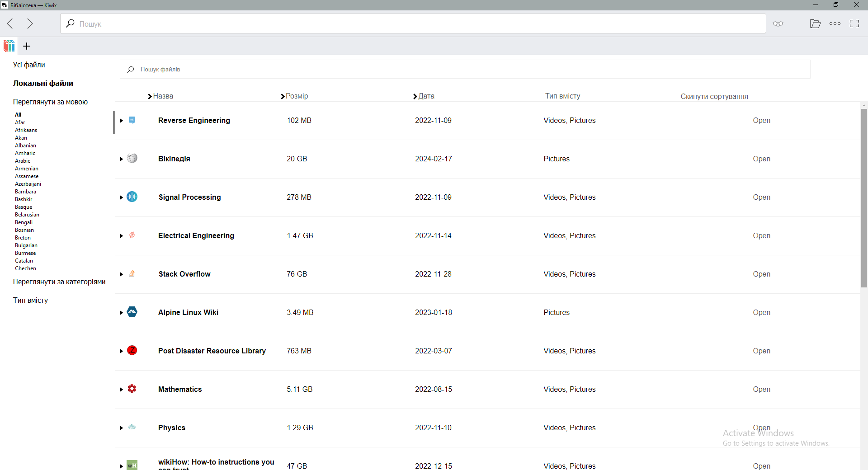Filter by Bulgarian language

tap(26, 245)
